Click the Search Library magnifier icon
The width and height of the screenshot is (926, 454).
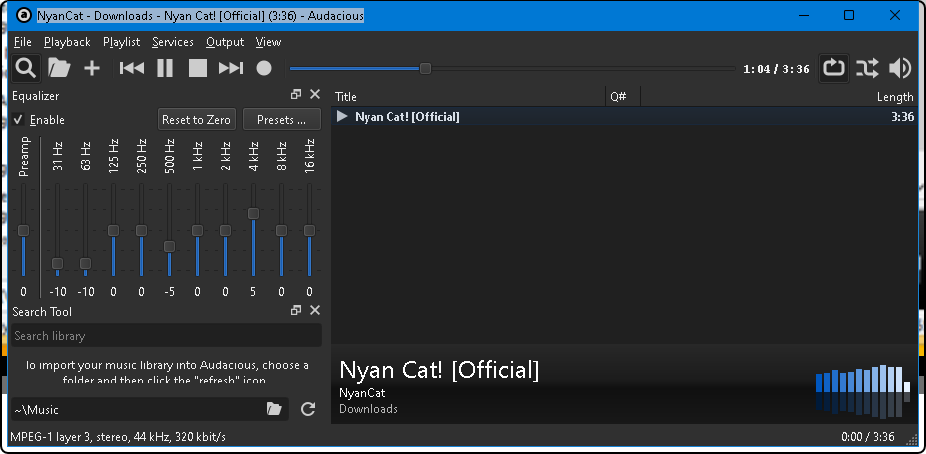[25, 68]
